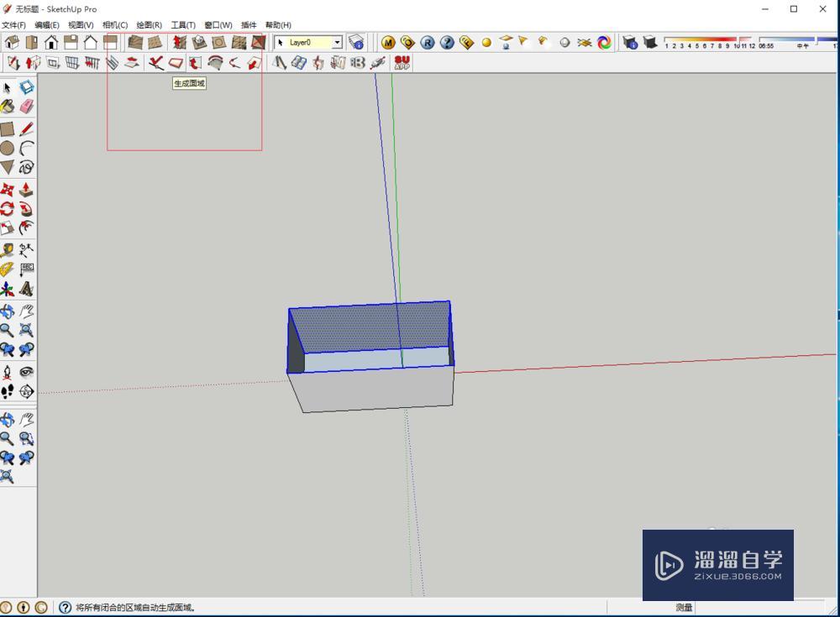
Task: Open the 工具(T) Tools menu
Action: pos(183,25)
